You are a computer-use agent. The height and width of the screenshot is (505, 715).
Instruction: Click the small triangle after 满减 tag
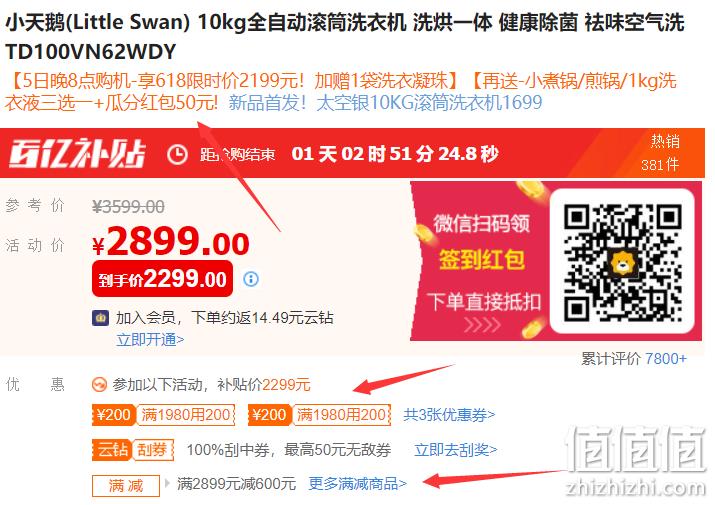click(167, 483)
